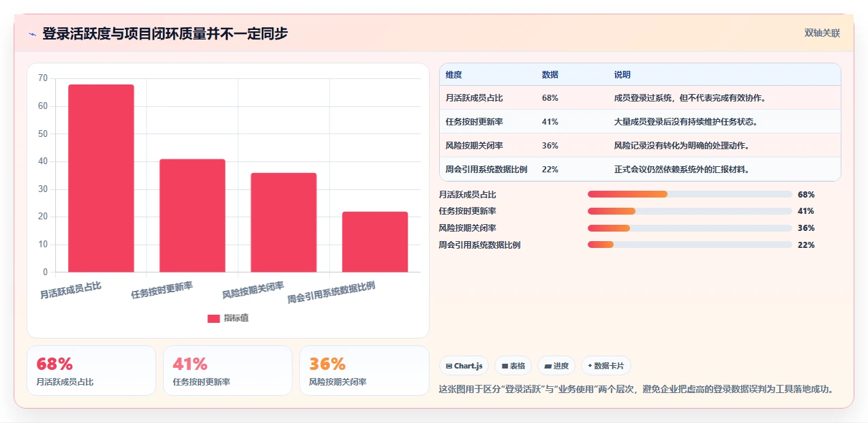The height and width of the screenshot is (423, 868).
Task: Open the 68% 月活跃成员占比 data card
Action: click(91, 371)
